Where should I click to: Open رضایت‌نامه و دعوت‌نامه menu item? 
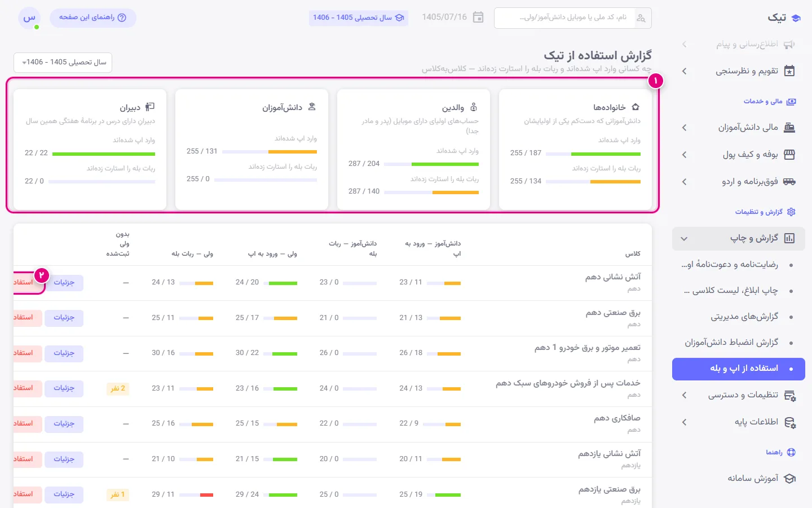[739, 264]
